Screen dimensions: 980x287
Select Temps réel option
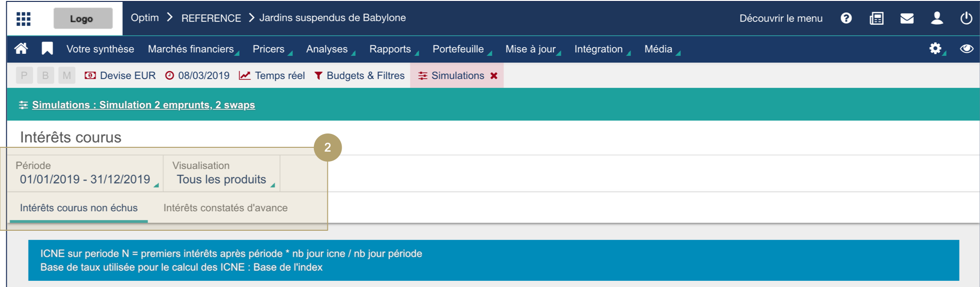[x=280, y=76]
